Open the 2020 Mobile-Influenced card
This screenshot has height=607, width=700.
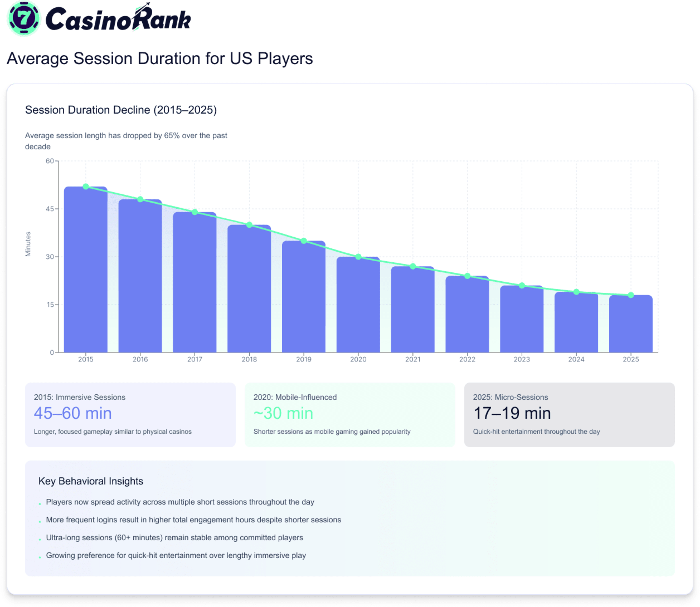[349, 415]
